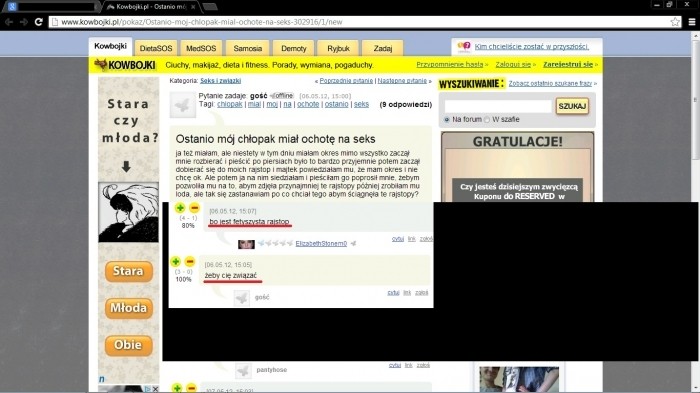Click the search text input field

point(498,106)
